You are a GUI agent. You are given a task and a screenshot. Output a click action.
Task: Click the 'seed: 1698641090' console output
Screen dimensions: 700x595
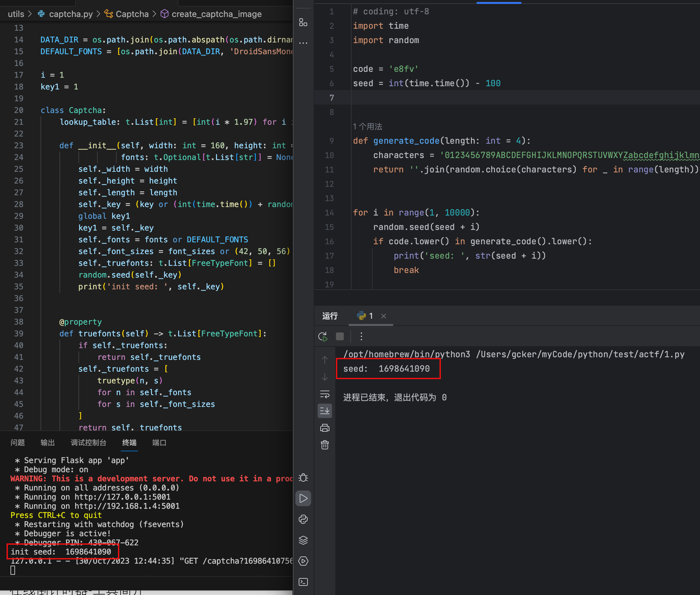click(387, 369)
